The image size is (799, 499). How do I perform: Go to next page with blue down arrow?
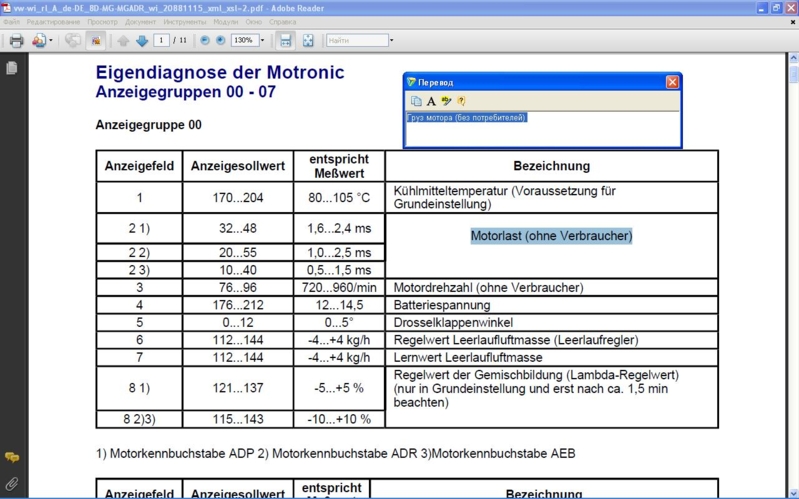[142, 41]
